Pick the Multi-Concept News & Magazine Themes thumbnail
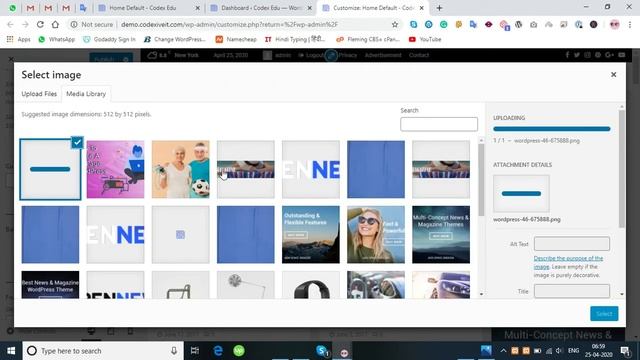640x360 pixels. [x=441, y=235]
